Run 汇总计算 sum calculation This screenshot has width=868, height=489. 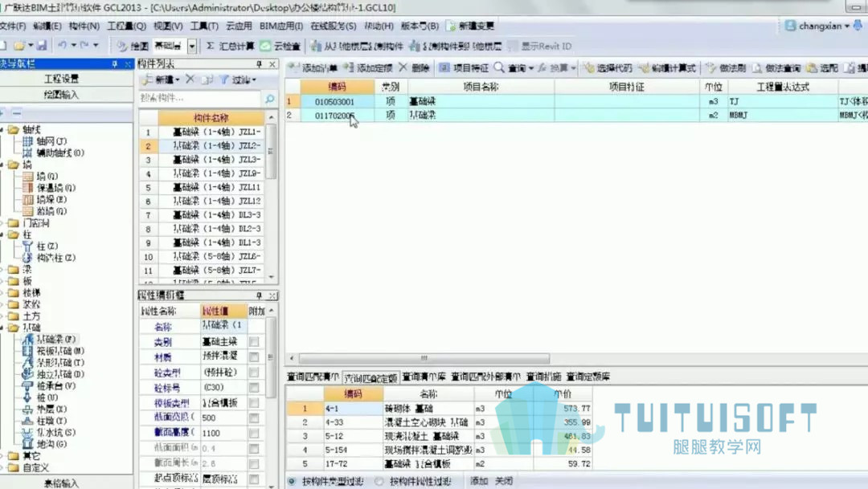[x=230, y=46]
